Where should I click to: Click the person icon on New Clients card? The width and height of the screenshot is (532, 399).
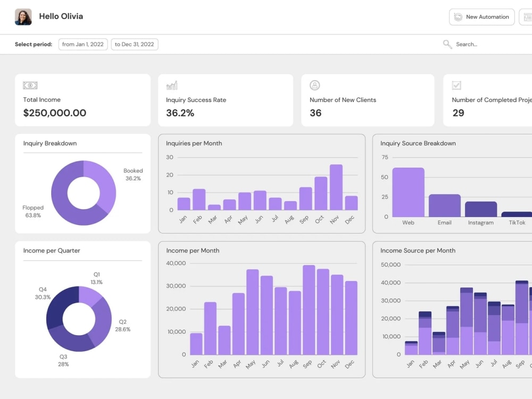[x=314, y=85]
